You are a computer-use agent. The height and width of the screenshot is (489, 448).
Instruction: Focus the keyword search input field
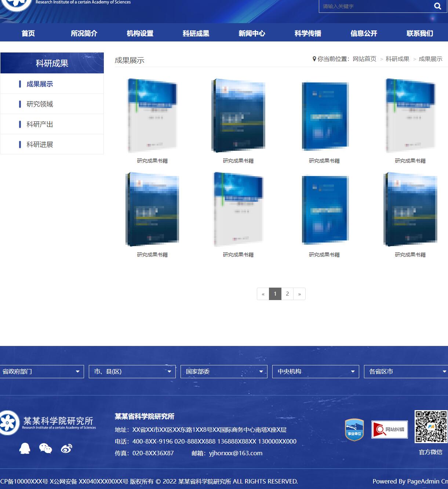(374, 6)
